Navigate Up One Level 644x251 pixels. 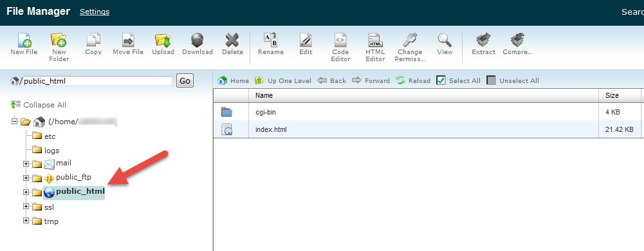(283, 80)
